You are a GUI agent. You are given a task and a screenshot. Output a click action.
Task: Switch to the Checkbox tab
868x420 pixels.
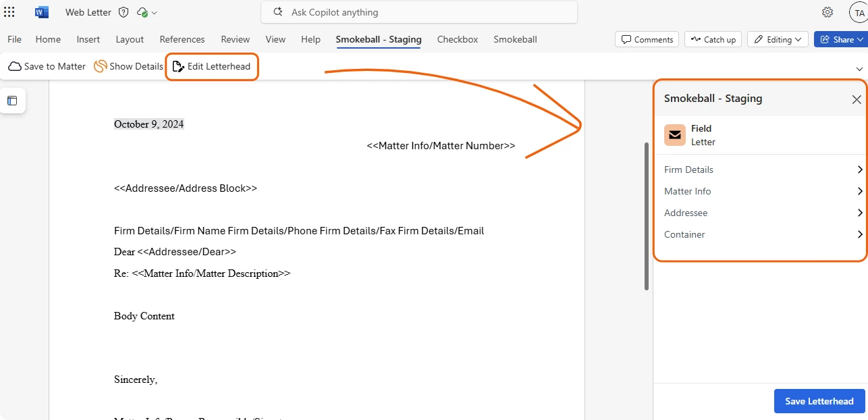(458, 39)
